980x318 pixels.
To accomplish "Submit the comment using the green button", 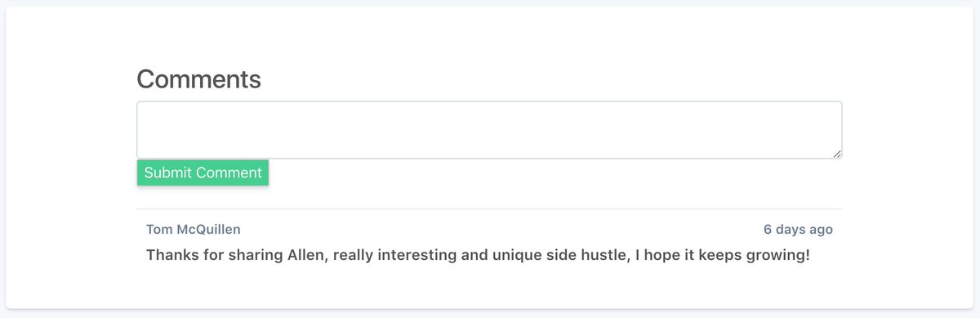I will (203, 172).
